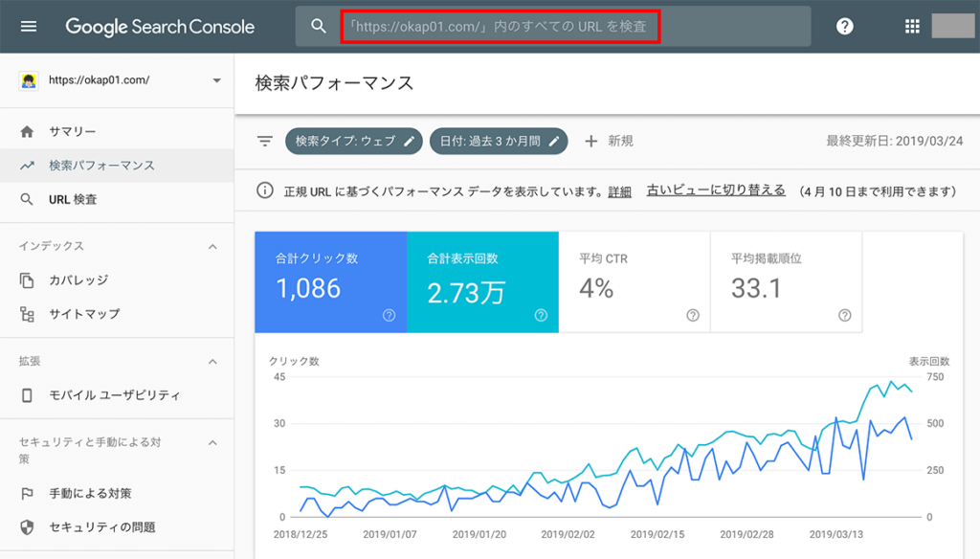Toggle the 合計表示回数 metric card
This screenshot has width=980, height=559.
pos(482,282)
